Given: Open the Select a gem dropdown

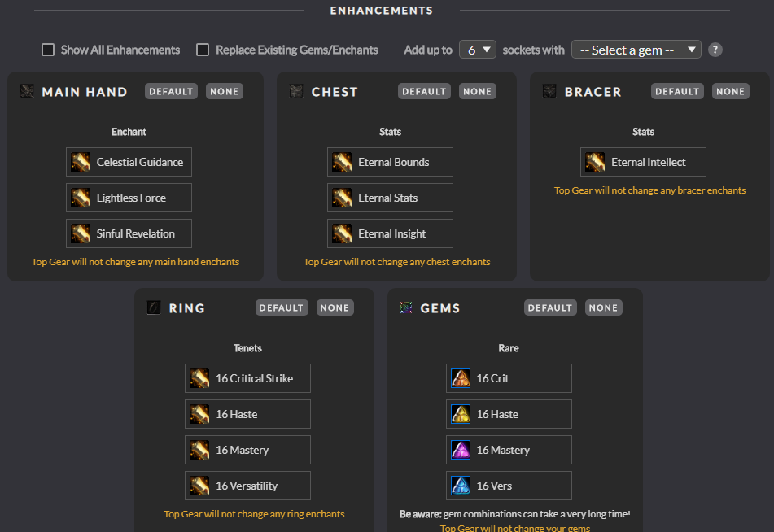Looking at the screenshot, I should click(x=636, y=50).
